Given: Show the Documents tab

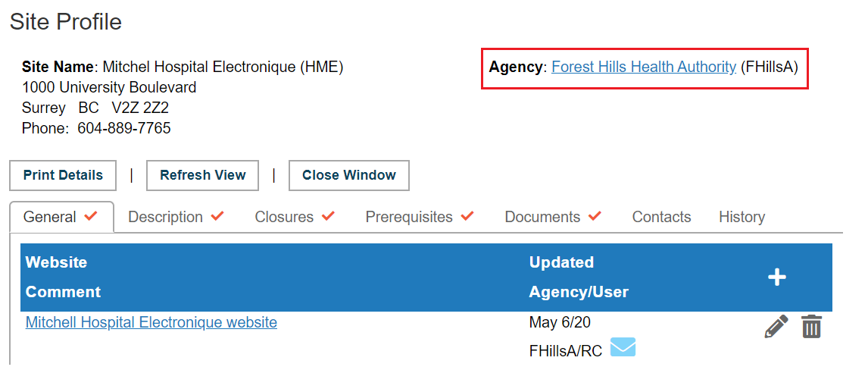Looking at the screenshot, I should (552, 217).
